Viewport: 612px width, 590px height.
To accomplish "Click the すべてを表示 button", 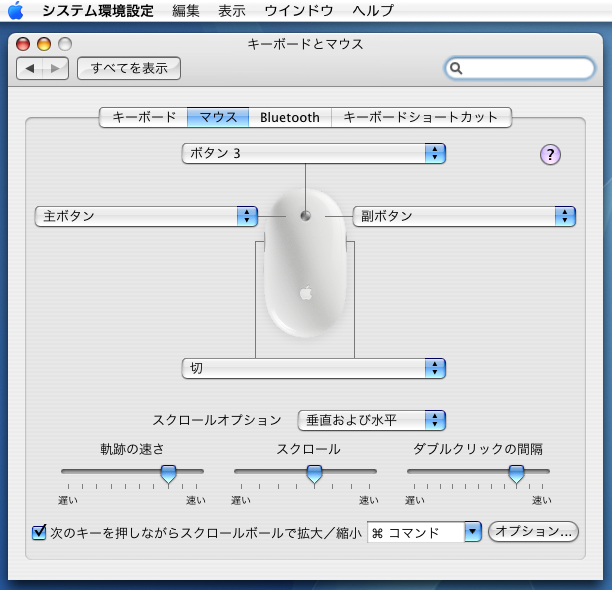I will click(129, 68).
